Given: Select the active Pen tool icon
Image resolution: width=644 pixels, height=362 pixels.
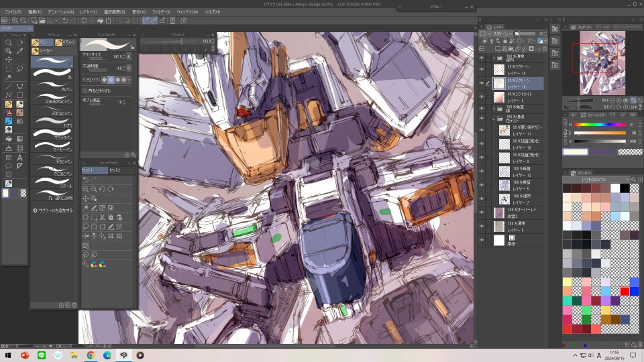Looking at the screenshot, I should 8,105.
